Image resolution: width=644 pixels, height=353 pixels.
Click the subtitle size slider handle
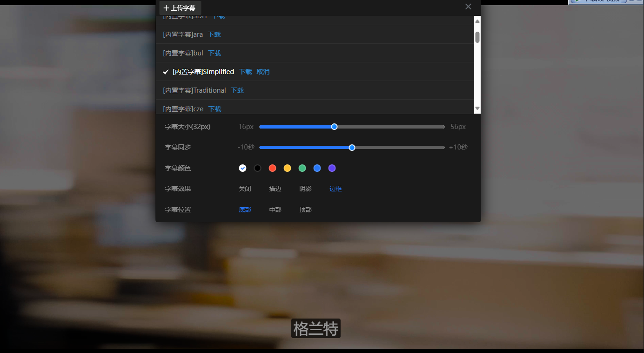pyautogui.click(x=334, y=127)
